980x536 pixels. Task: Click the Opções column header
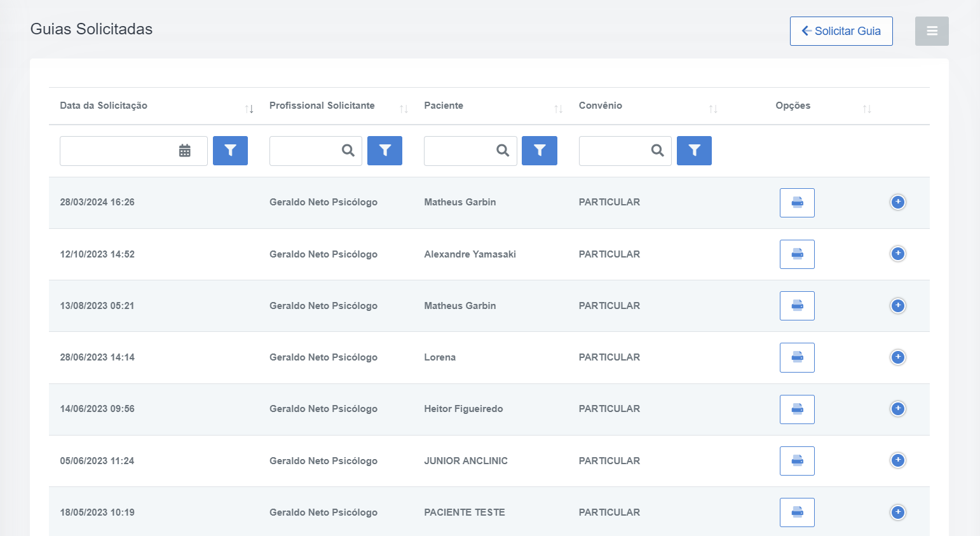click(793, 106)
